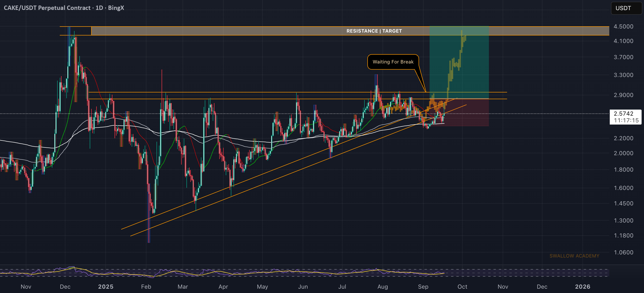Click the 1.0600 price axis label

tap(623, 252)
